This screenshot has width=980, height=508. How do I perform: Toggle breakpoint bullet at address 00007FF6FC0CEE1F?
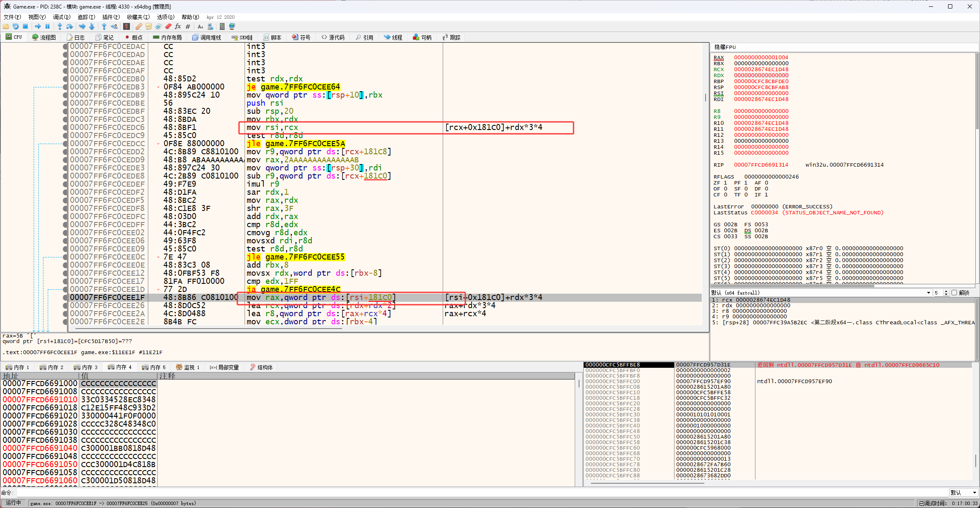tap(65, 297)
